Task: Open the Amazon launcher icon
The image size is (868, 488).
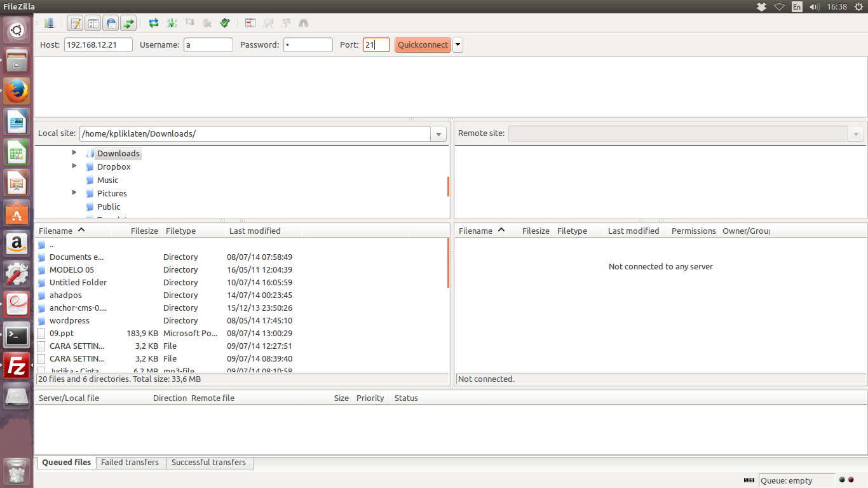Action: 17,244
